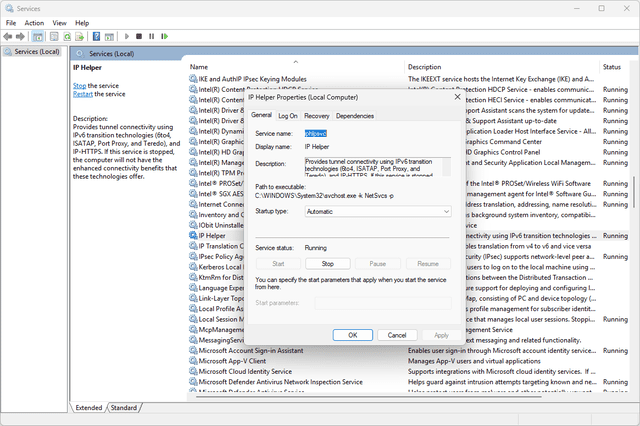Click the Back arrow toolbar icon

pos(10,36)
